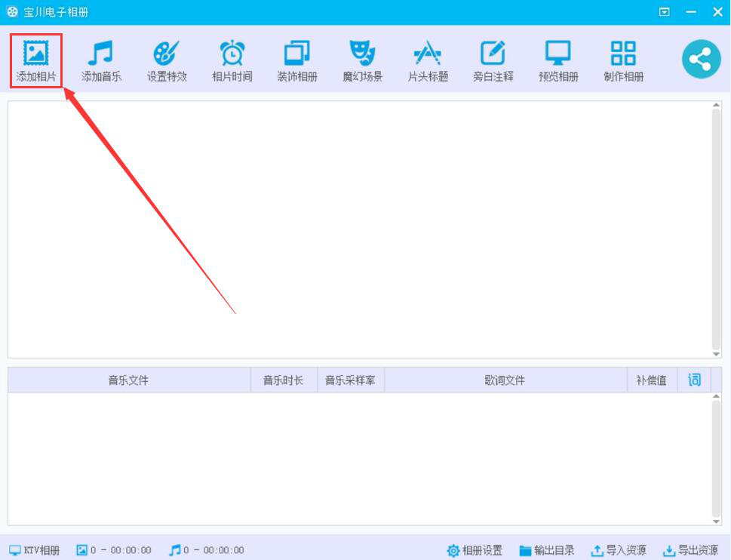Click the 音乐采样率 column header
The width and height of the screenshot is (731, 560).
pyautogui.click(x=350, y=380)
